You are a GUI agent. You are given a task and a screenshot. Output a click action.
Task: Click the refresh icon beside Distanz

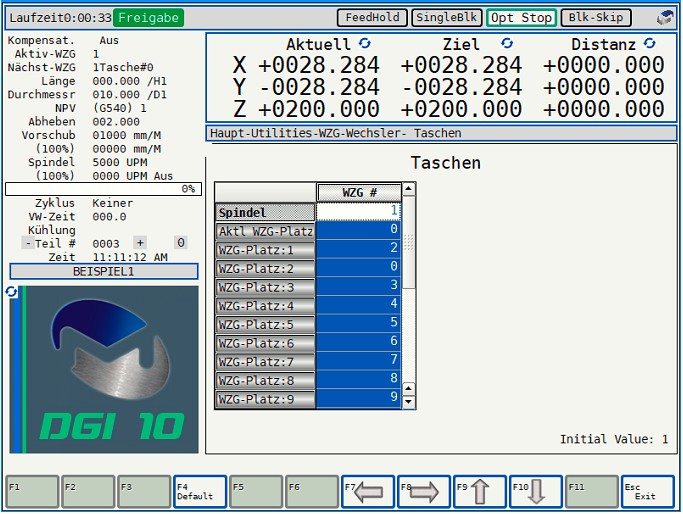[649, 43]
